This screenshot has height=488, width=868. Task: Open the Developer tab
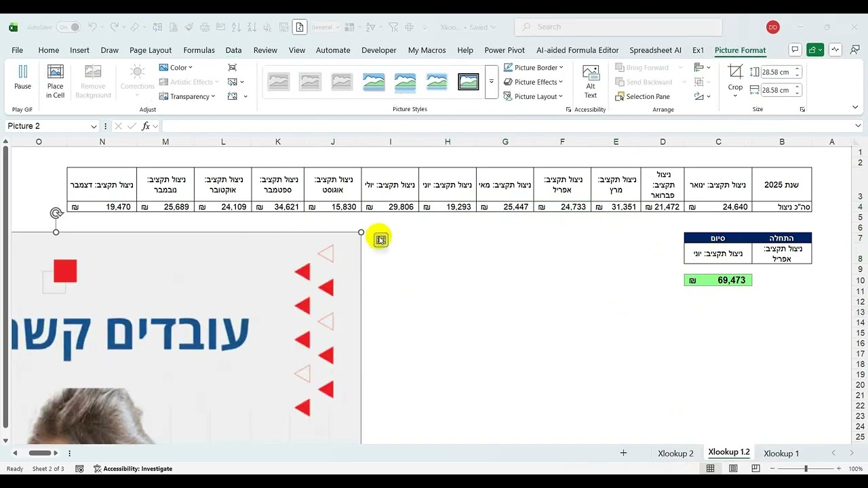[x=378, y=50]
